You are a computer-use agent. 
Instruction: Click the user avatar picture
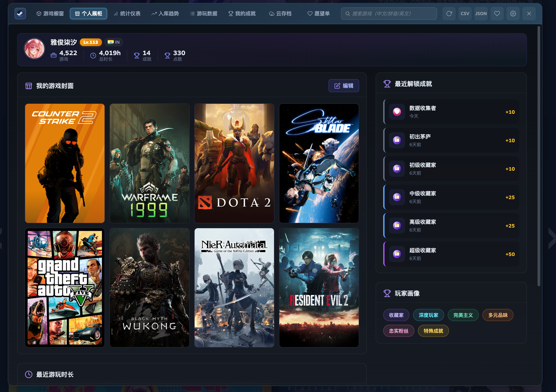[x=34, y=49]
